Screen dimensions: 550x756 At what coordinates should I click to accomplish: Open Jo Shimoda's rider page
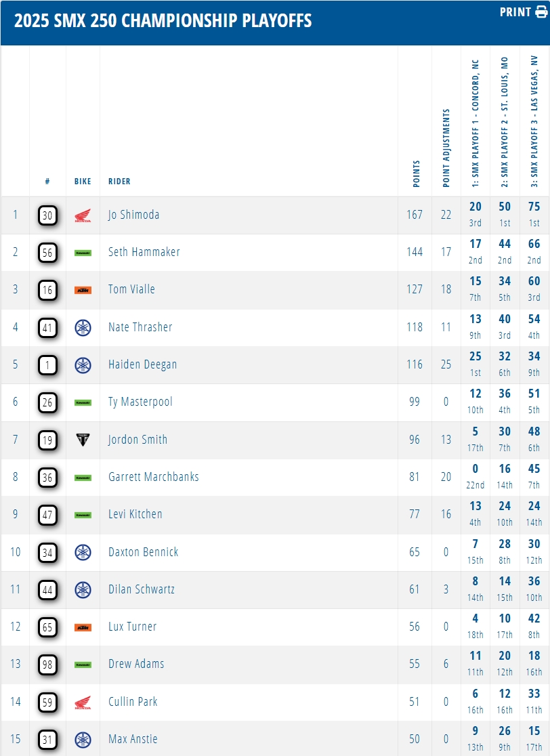point(133,215)
